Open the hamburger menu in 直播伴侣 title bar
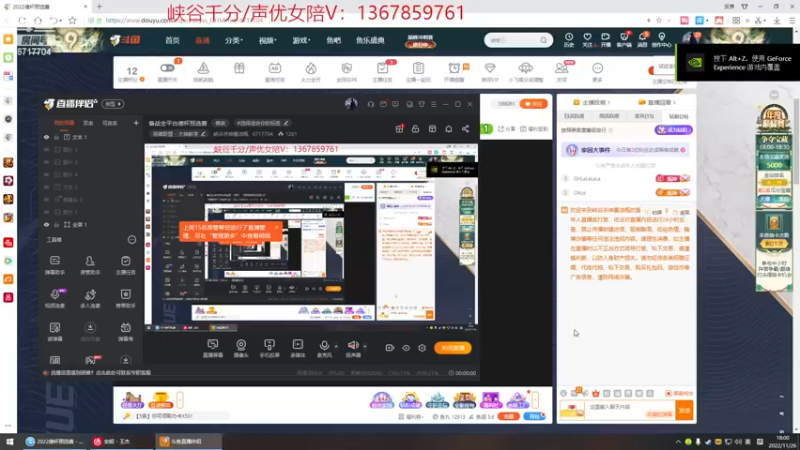Screen dimensions: 800x450 pos(434,104)
